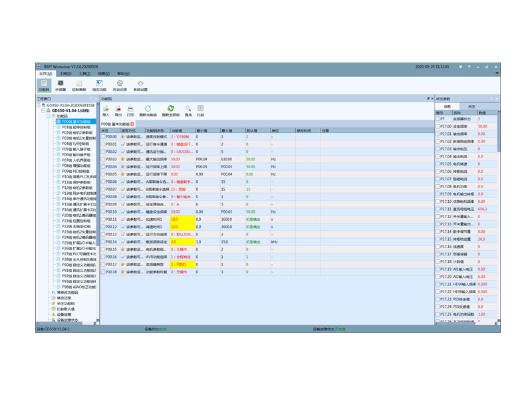Image resolution: width=532 pixels, height=399 pixels.
Task: Click the 导出 export icon
Action: 118,110
